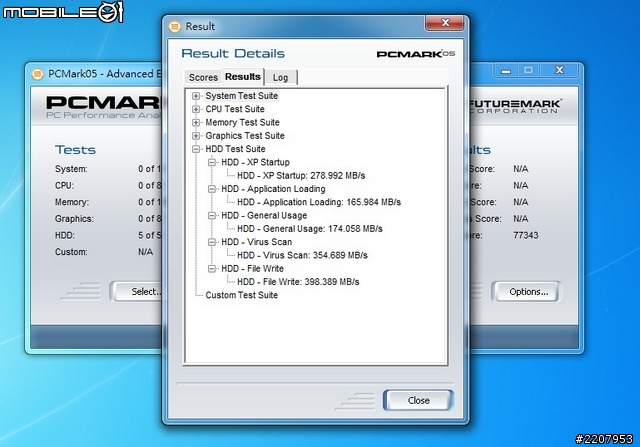Open the Log tab

(280, 77)
